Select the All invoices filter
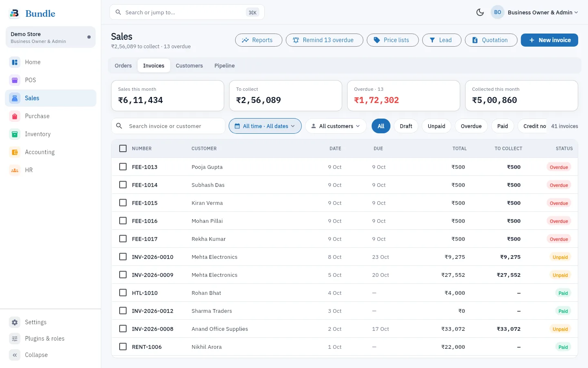Viewport: 588px width, 368px height. click(381, 126)
